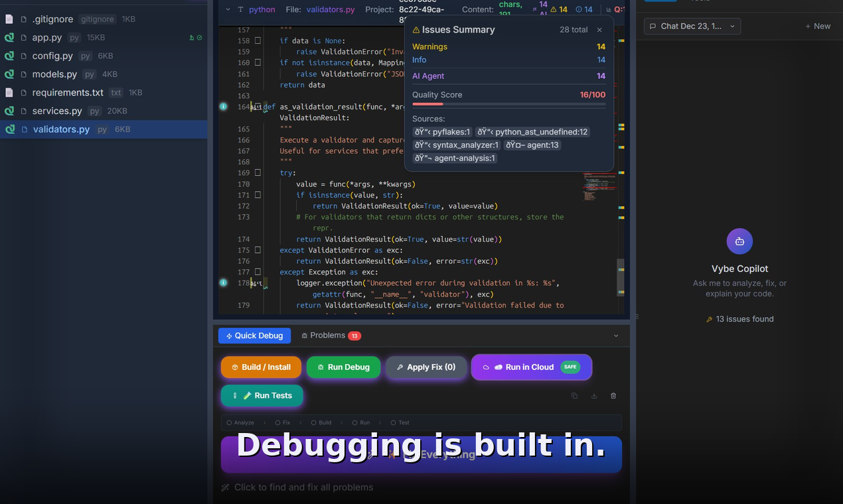Select validators.py in the file sidebar

[x=61, y=129]
